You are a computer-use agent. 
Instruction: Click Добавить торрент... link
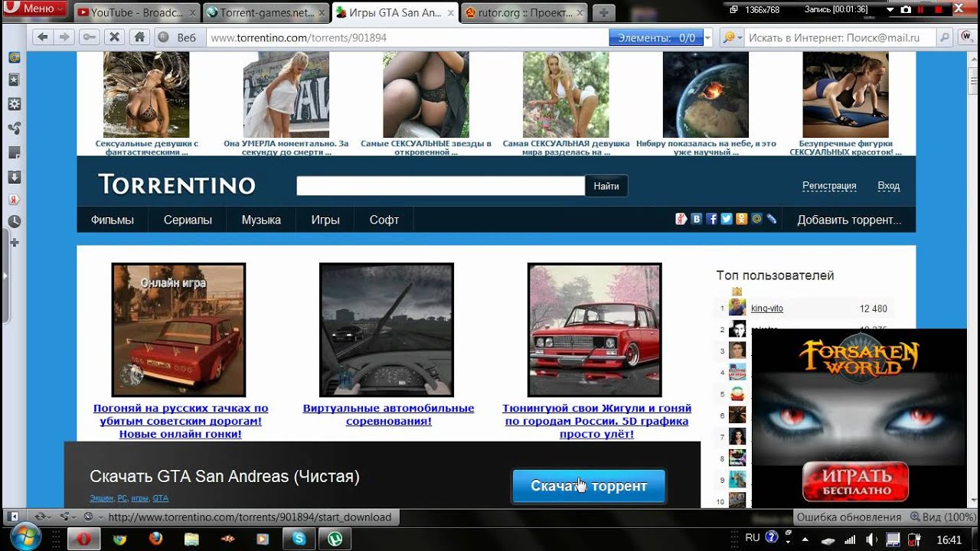(x=849, y=220)
